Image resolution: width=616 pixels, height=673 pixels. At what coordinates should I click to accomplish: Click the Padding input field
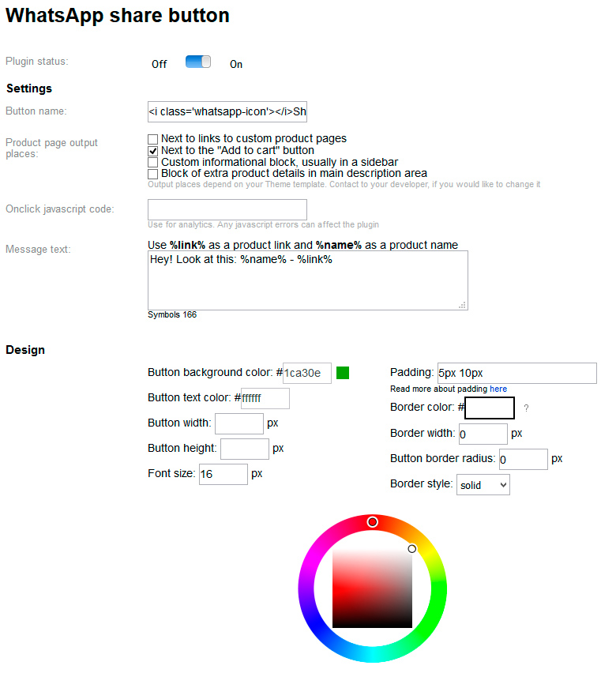coord(516,373)
